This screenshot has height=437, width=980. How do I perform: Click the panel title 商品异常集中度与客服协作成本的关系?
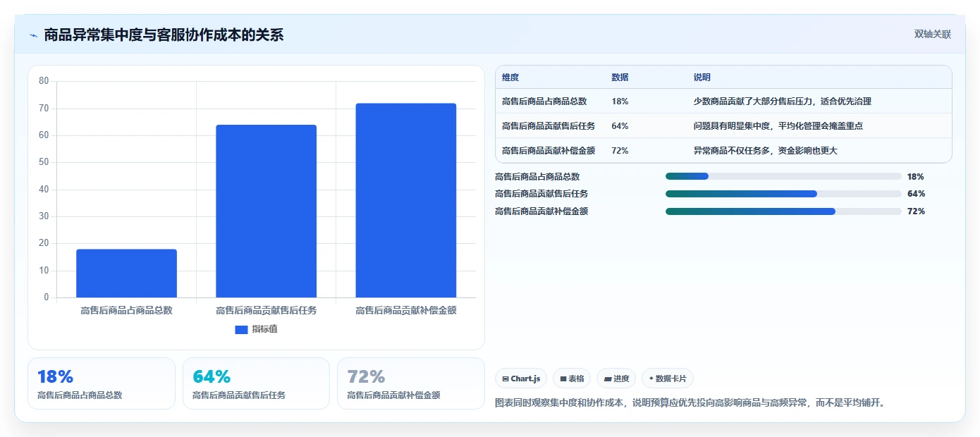click(x=164, y=35)
